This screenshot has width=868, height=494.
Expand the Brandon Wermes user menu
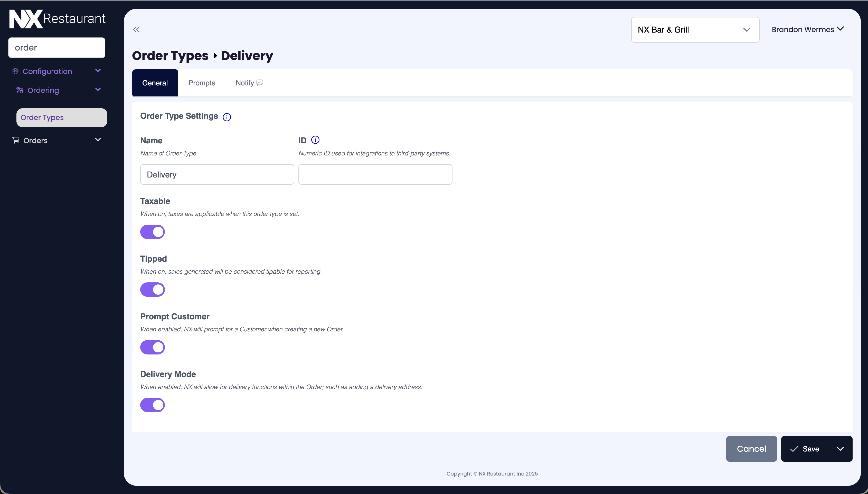click(x=808, y=29)
